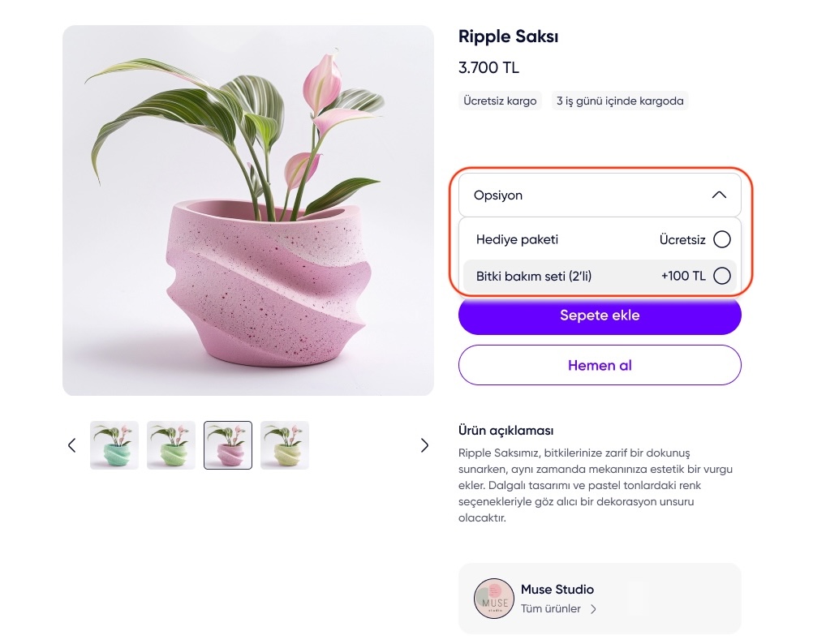This screenshot has width=813, height=644.
Task: Click the chevron-up icon in Opsiyon box
Action: coord(719,195)
